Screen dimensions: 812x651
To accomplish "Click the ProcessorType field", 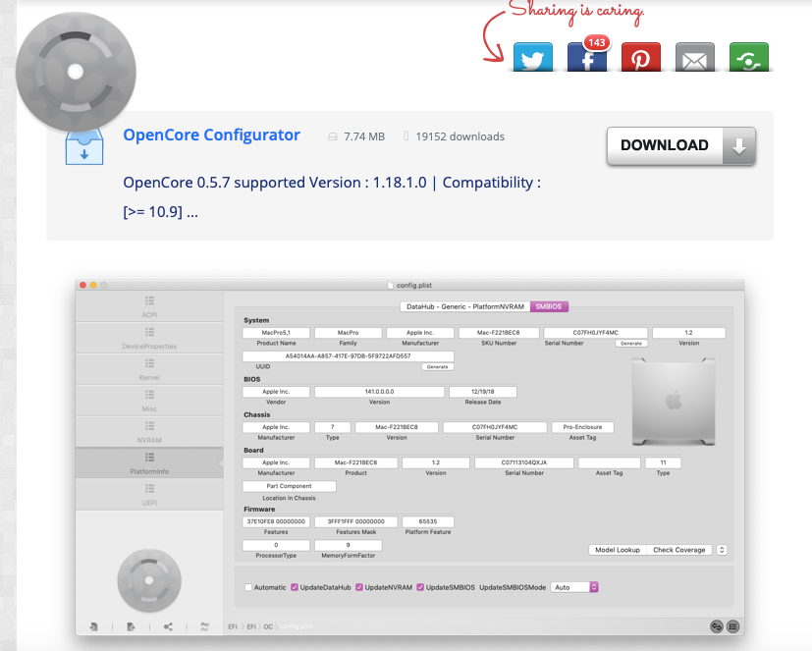I will tap(276, 545).
